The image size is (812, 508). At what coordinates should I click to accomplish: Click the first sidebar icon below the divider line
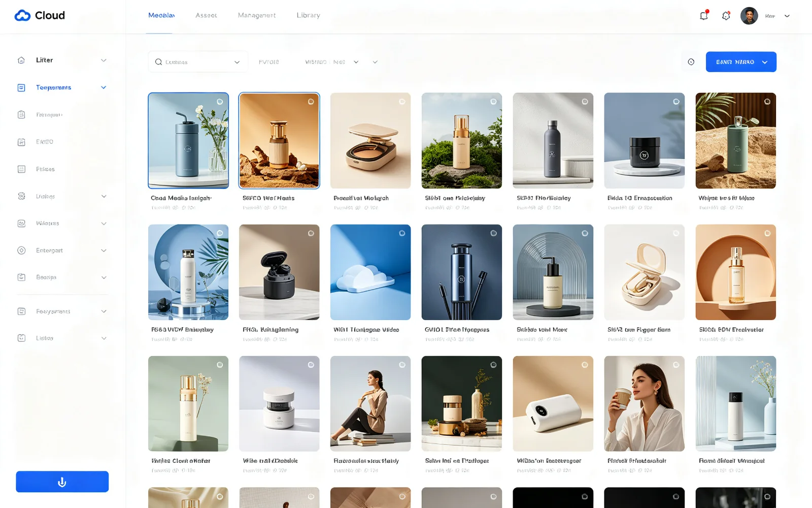click(x=21, y=311)
